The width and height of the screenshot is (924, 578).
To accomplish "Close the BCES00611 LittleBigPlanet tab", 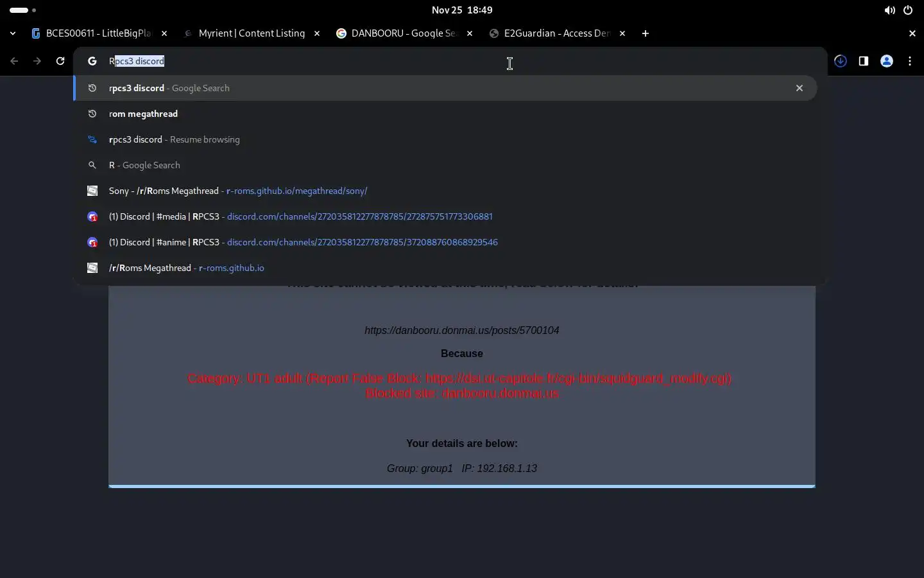I will pos(164,33).
